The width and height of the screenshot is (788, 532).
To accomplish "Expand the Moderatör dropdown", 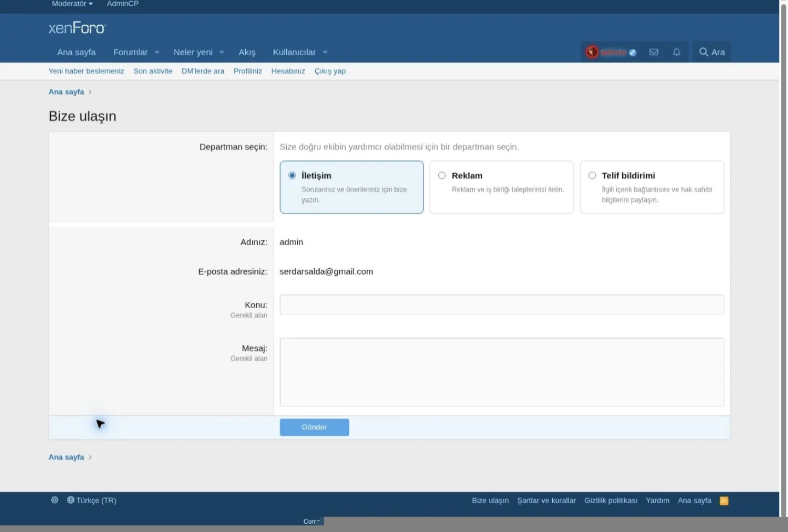I will pyautogui.click(x=72, y=4).
